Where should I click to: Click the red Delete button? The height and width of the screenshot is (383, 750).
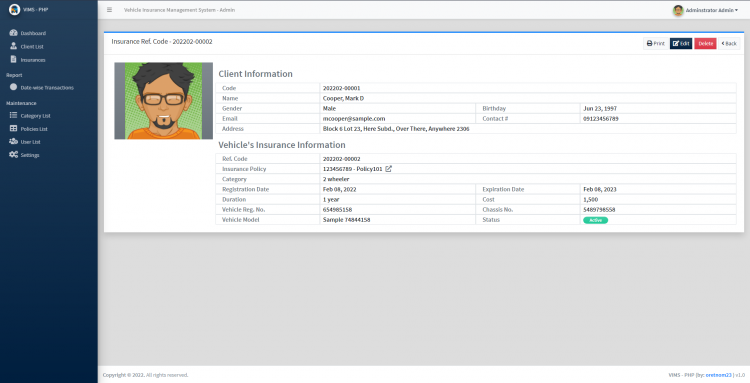706,44
